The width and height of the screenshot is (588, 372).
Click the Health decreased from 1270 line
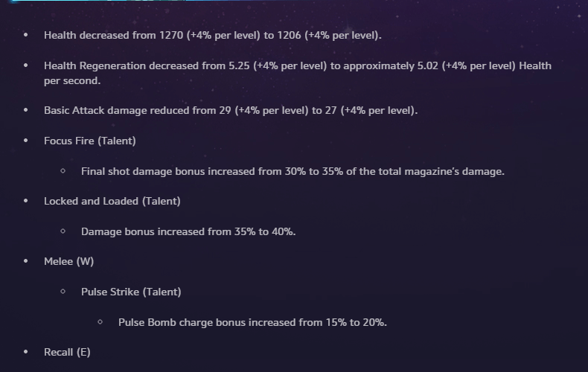(x=212, y=35)
